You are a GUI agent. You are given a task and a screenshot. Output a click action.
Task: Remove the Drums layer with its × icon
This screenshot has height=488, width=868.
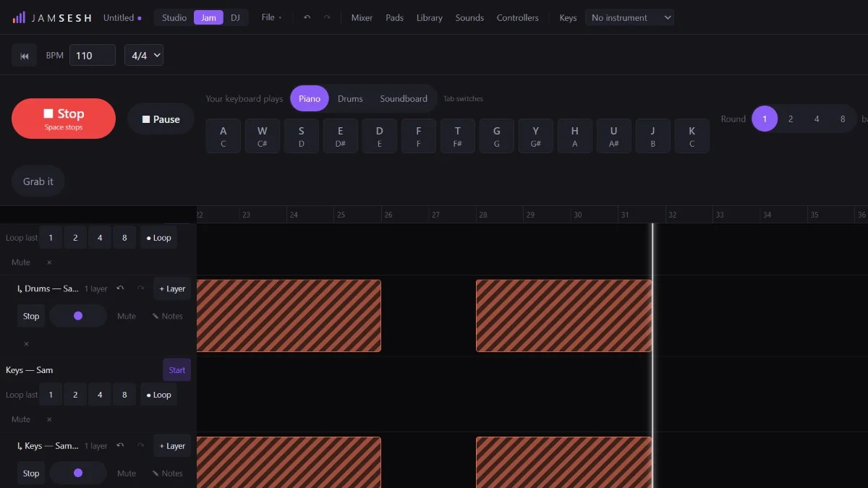(x=26, y=343)
